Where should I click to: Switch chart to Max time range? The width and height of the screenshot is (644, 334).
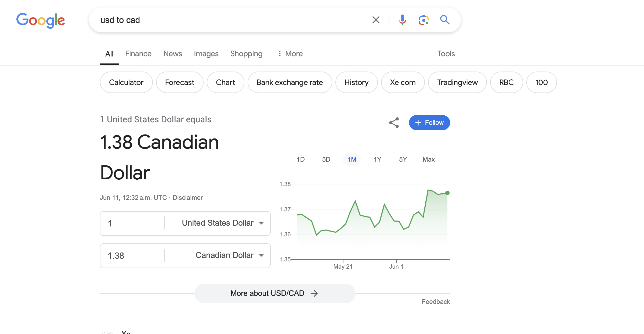tap(428, 159)
